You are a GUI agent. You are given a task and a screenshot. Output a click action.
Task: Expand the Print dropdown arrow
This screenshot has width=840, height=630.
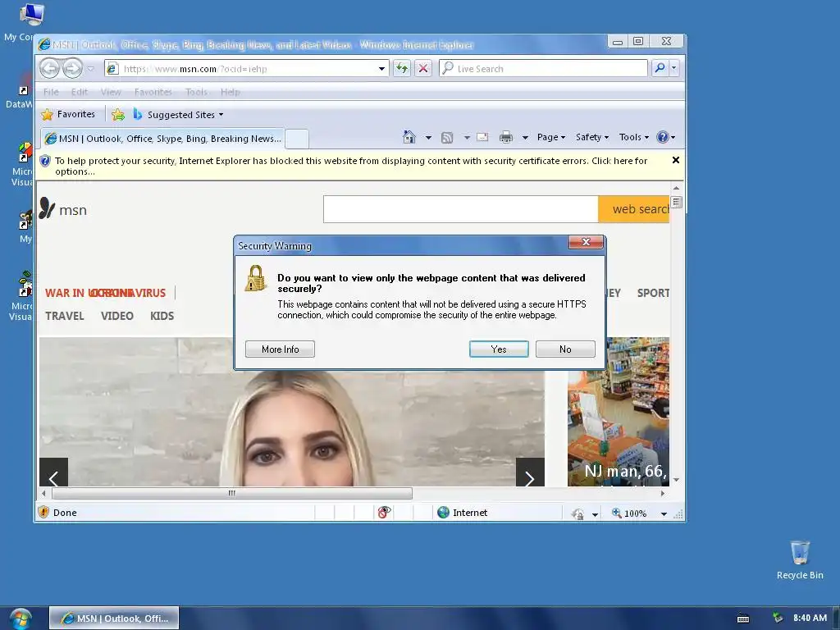coord(525,138)
